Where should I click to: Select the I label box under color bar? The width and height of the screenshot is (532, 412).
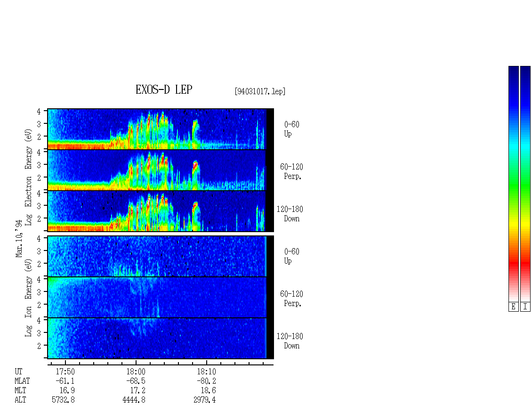click(525, 307)
